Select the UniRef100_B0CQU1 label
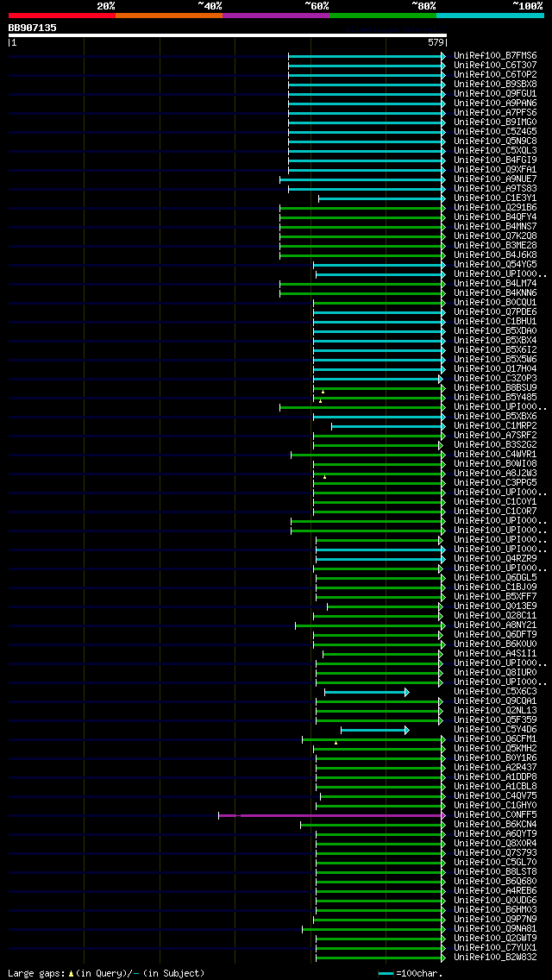 click(x=495, y=303)
